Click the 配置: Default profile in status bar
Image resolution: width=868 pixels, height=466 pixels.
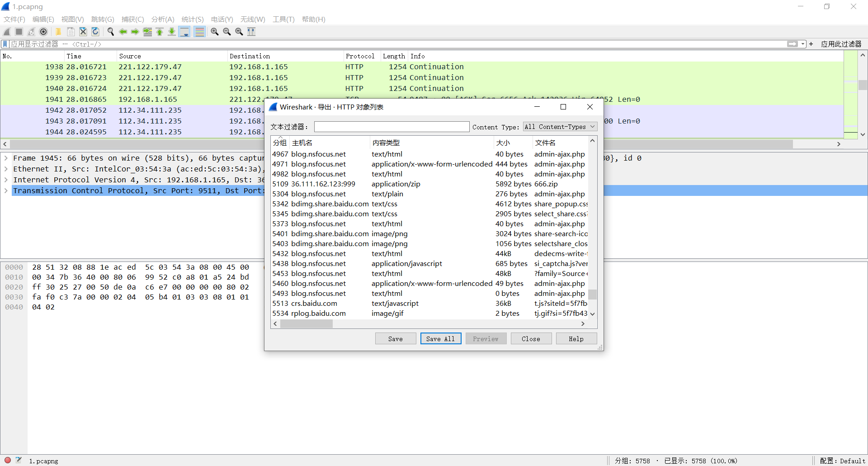tap(842, 461)
